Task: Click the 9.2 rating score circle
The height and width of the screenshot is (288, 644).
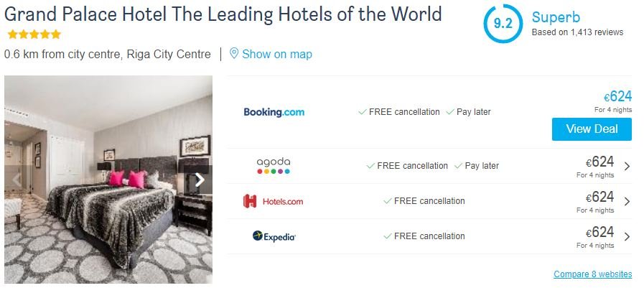Action: (503, 24)
